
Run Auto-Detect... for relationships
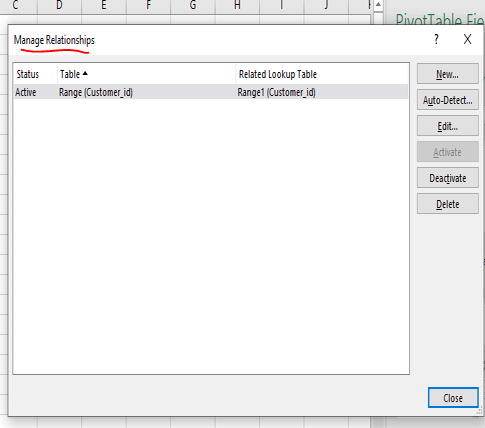(448, 100)
